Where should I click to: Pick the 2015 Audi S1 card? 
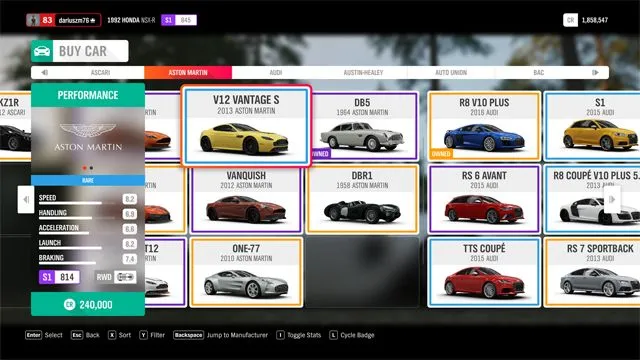593,126
